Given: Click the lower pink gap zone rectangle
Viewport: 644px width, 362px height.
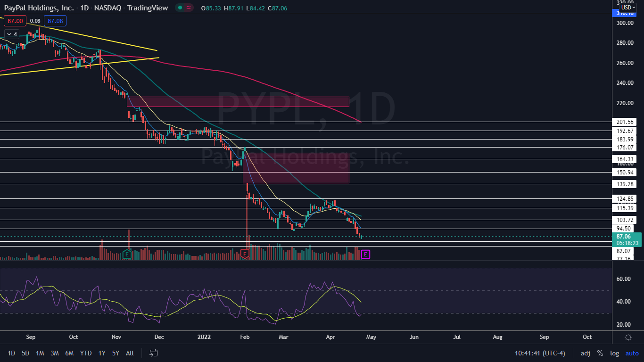Looking at the screenshot, I should pyautogui.click(x=296, y=168).
